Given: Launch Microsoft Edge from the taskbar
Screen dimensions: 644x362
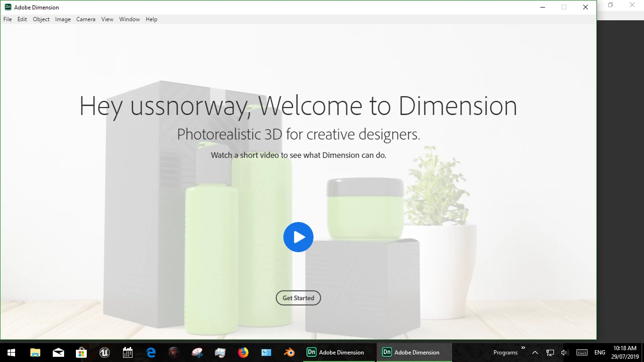Looking at the screenshot, I should point(151,353).
